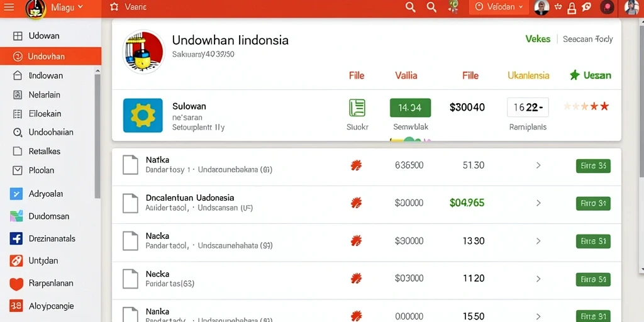Click the Dncalentuan Uadonasia file icon
The image size is (644, 322).
click(x=131, y=203)
